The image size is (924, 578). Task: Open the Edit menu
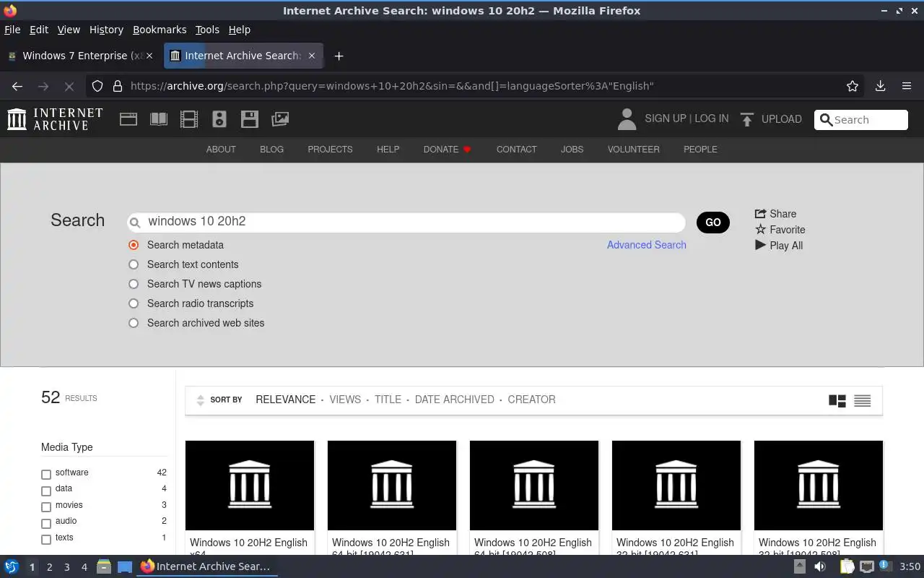pyautogui.click(x=39, y=30)
